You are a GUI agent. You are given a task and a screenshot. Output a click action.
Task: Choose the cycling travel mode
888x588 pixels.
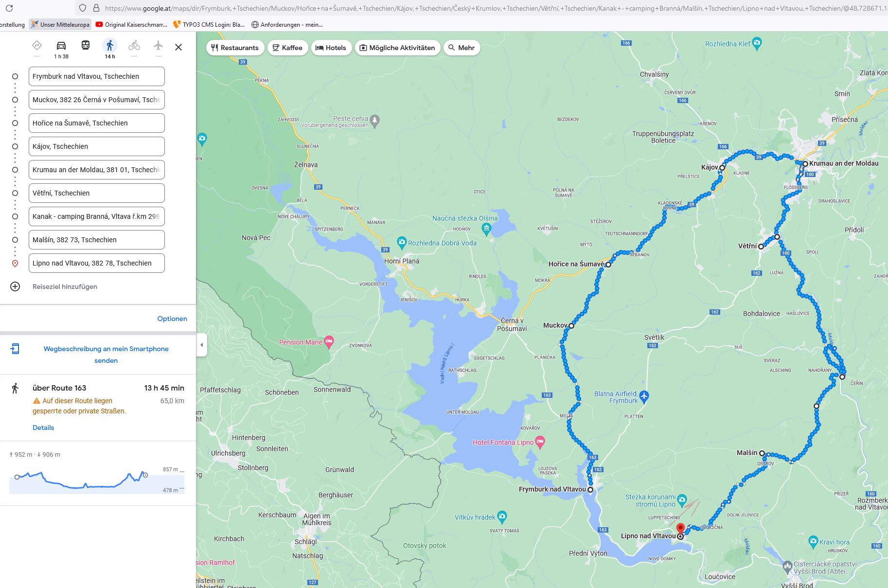[x=134, y=46]
